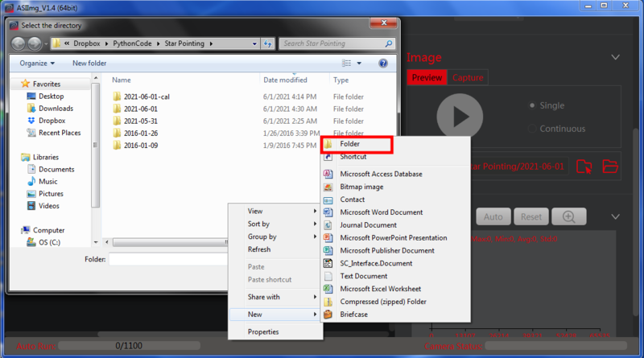Select Downloads in Favorites
This screenshot has width=644, height=358.
click(56, 109)
